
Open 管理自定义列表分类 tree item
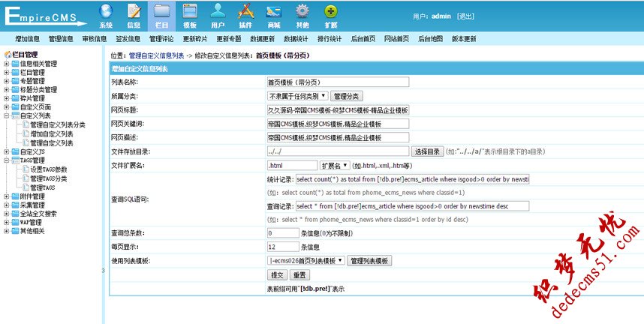click(x=58, y=124)
